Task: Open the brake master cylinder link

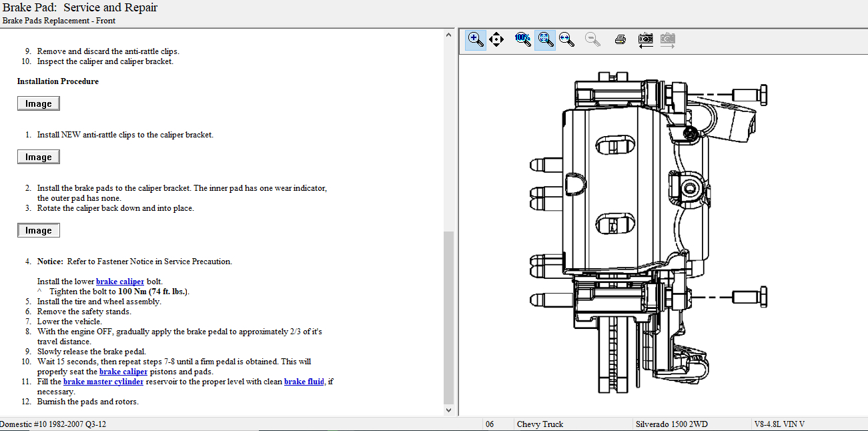Action: pyautogui.click(x=103, y=382)
